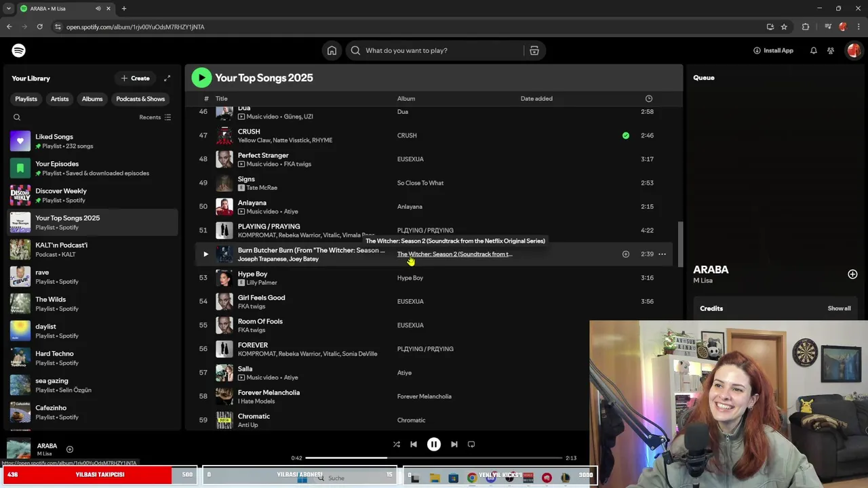Click the Spotify logo icon
Screen dimensions: 868x488
coord(19,50)
